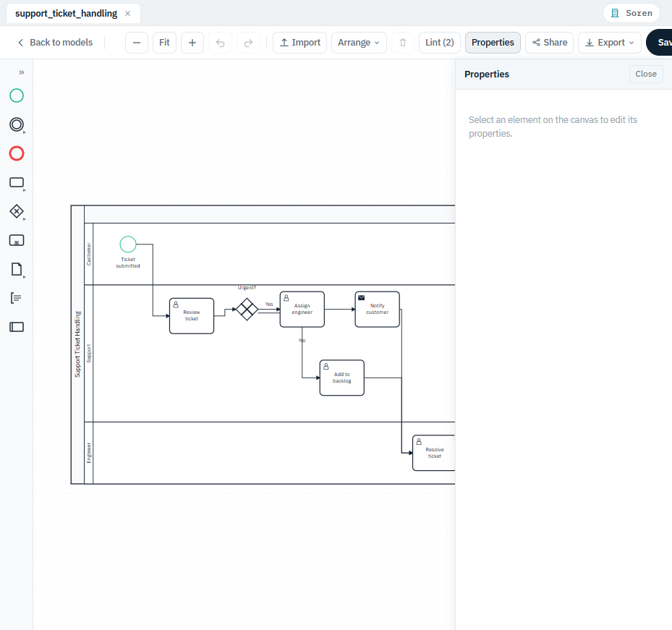Select the subprocess tool in palette
This screenshot has height=630, width=672.
point(17,240)
